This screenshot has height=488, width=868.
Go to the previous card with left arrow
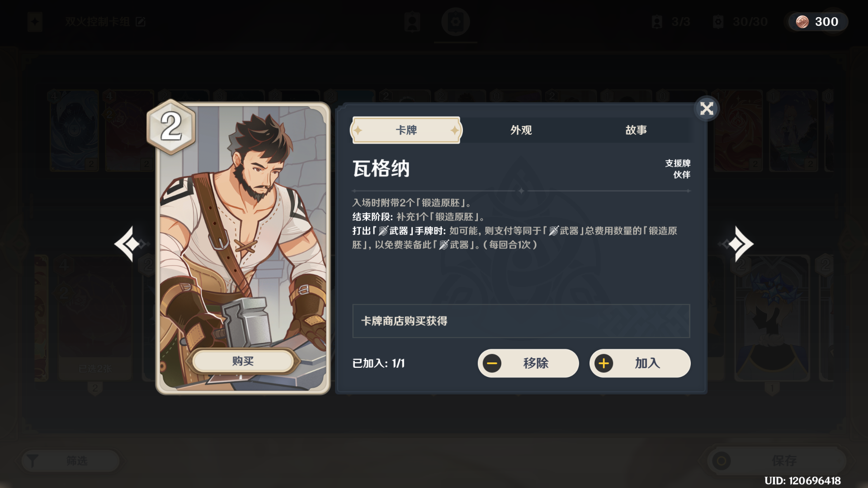[x=131, y=244]
